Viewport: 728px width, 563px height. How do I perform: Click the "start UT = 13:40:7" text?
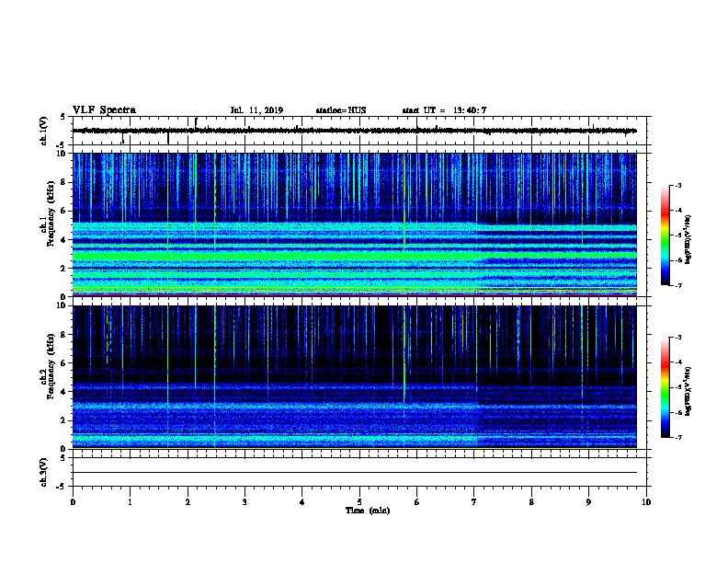point(444,110)
